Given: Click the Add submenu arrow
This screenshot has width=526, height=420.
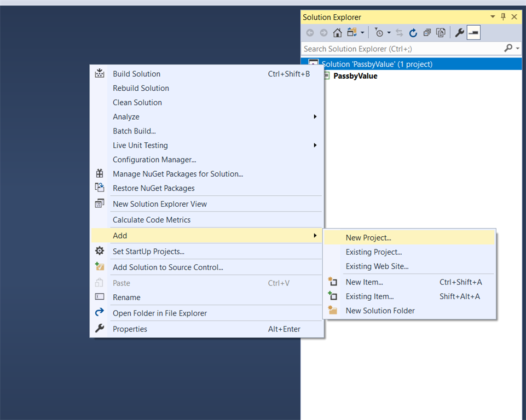Looking at the screenshot, I should point(315,236).
